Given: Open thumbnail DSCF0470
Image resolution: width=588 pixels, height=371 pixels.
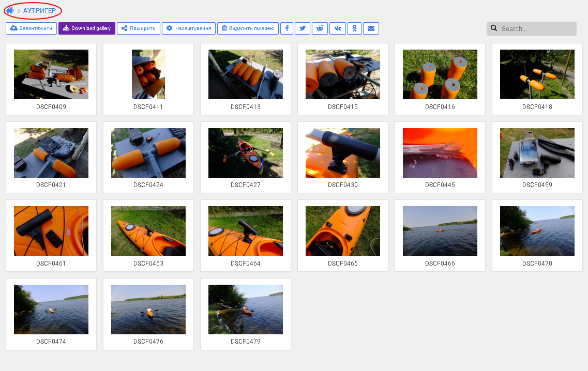Looking at the screenshot, I should 537,231.
